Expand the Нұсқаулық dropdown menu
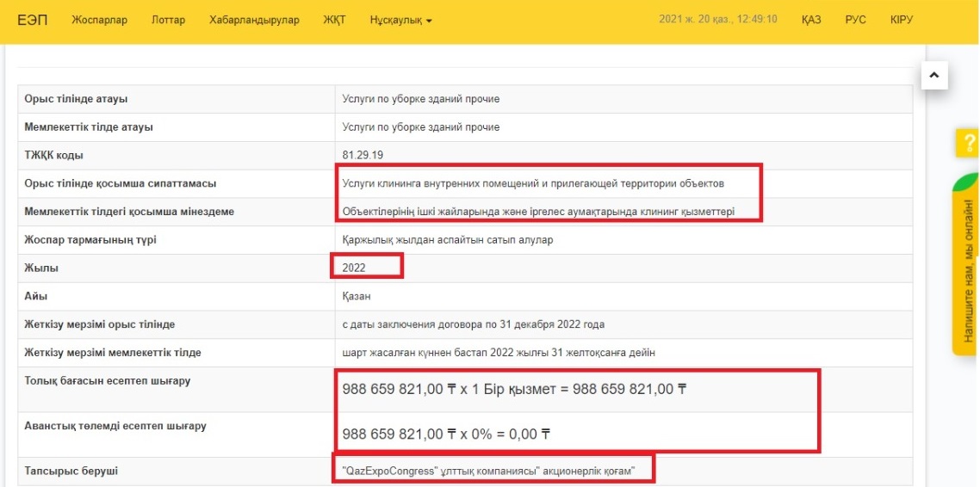Image resolution: width=980 pixels, height=487 pixels. pyautogui.click(x=400, y=20)
